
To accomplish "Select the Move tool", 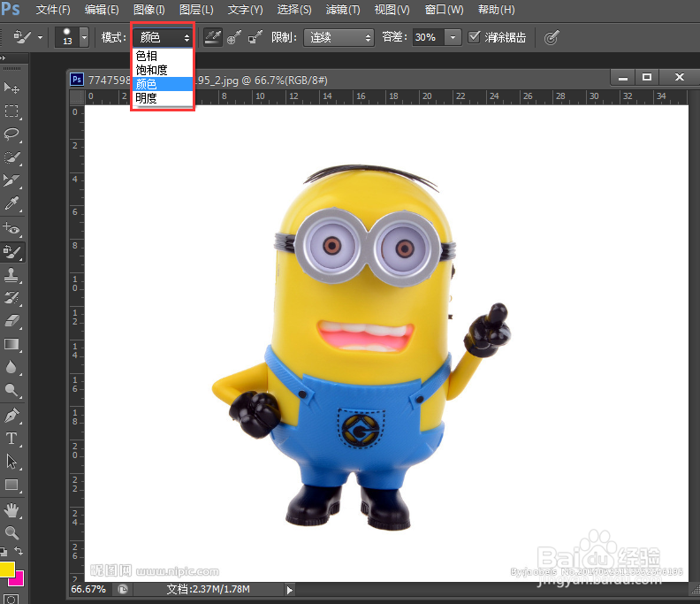I will 11,88.
